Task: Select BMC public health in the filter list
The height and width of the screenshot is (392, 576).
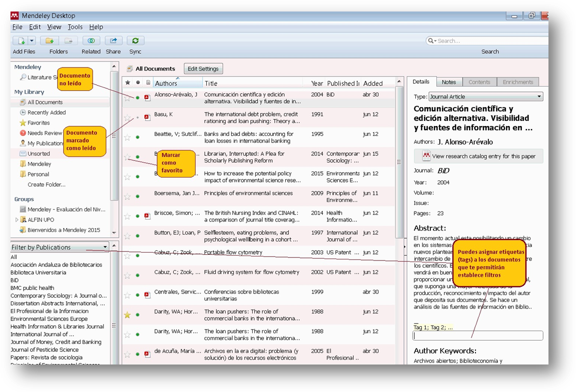Action: click(33, 288)
